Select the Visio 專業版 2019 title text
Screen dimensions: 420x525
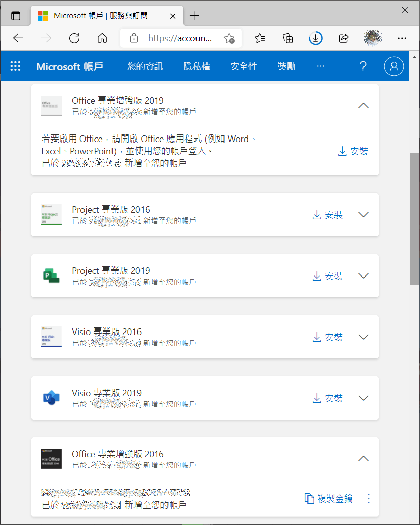pyautogui.click(x=107, y=393)
